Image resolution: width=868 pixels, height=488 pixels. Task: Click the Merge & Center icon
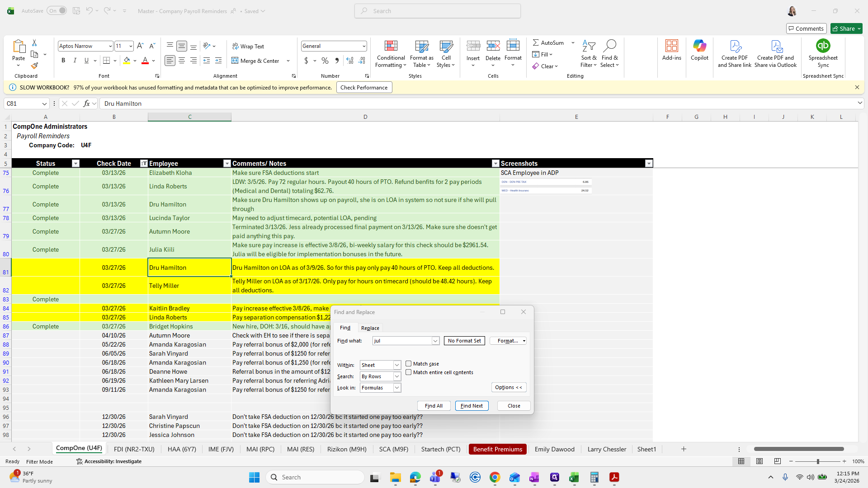(235, 61)
